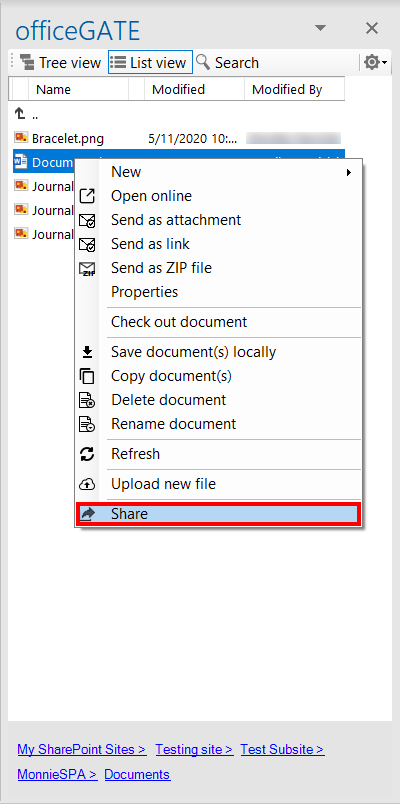Click the Send as ZIP file icon
Viewport: 400px width, 804px height.
88,268
